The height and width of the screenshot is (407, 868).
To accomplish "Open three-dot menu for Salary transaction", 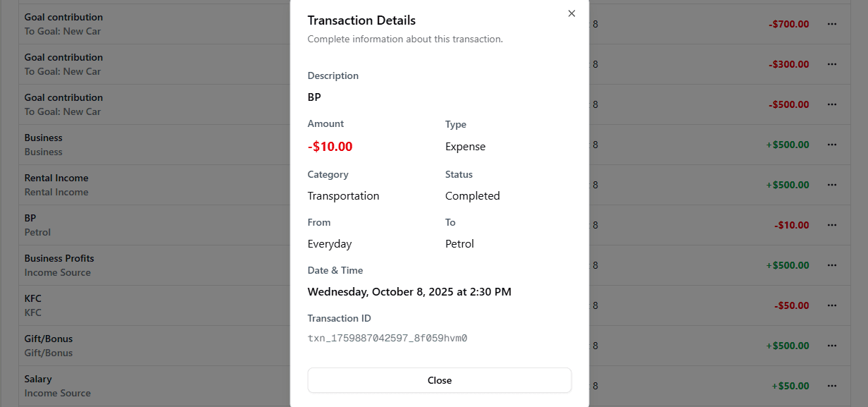I will tap(832, 386).
